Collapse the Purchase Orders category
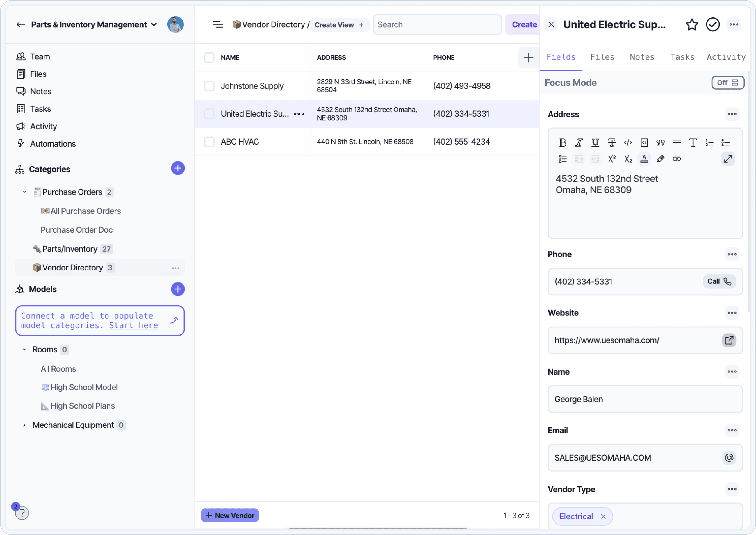This screenshot has width=756, height=535. click(x=24, y=192)
